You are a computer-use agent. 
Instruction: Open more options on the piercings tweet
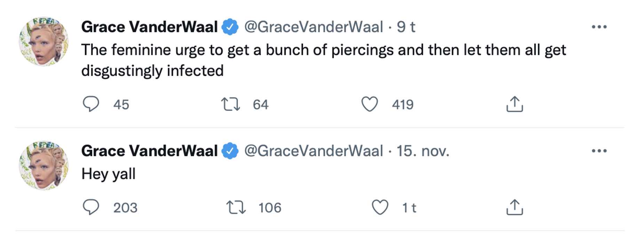(x=599, y=27)
